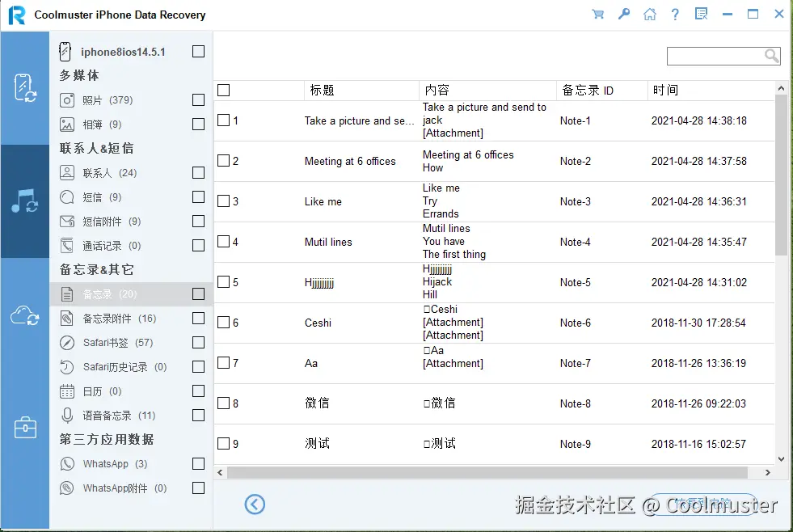Open the store shopping cart icon
Screen dimensions: 793x532
coord(597,14)
